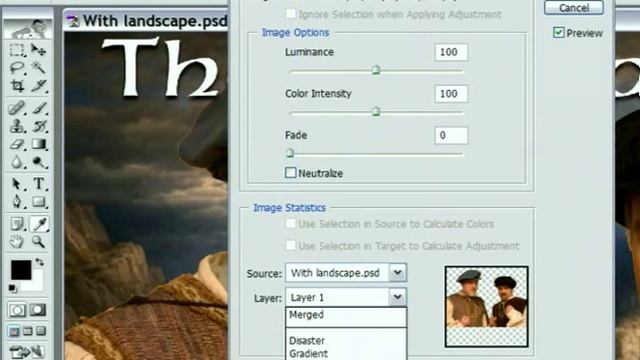Screen dimensions: 640x360
Task: Select the History Brush tool
Action: point(39,126)
